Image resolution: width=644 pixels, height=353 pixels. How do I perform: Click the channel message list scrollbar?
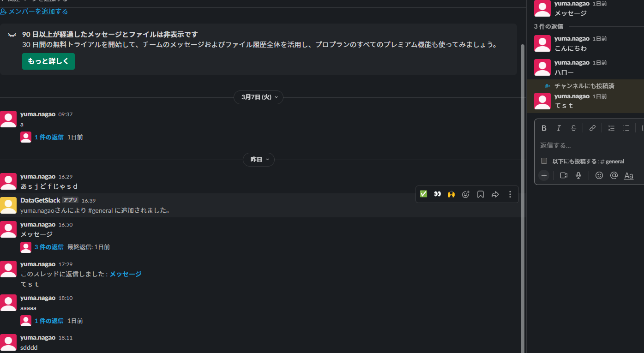523,198
